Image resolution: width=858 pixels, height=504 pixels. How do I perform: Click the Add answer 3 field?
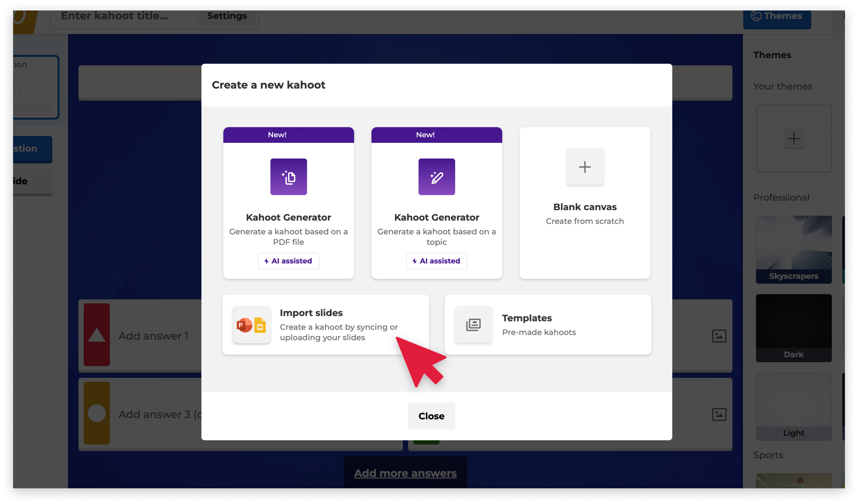coord(160,414)
